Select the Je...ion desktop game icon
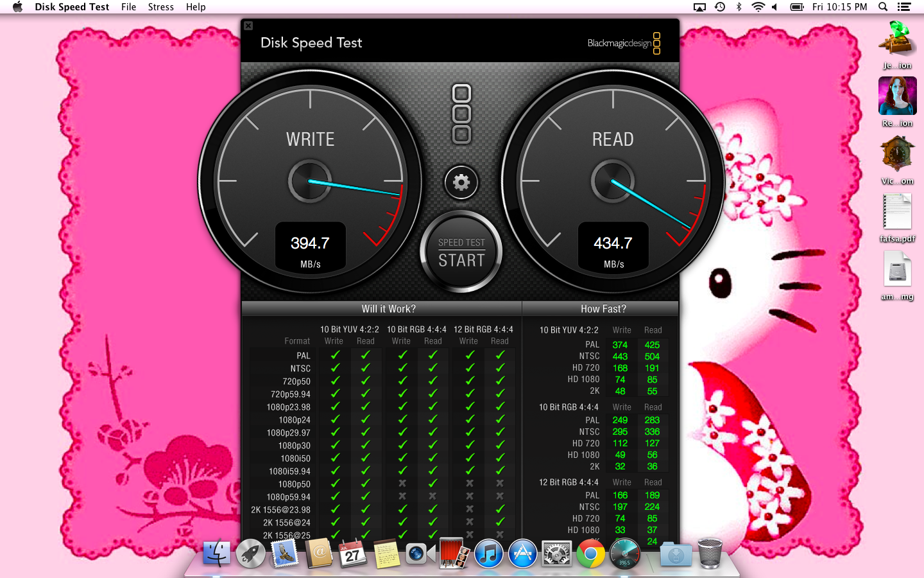 897,44
